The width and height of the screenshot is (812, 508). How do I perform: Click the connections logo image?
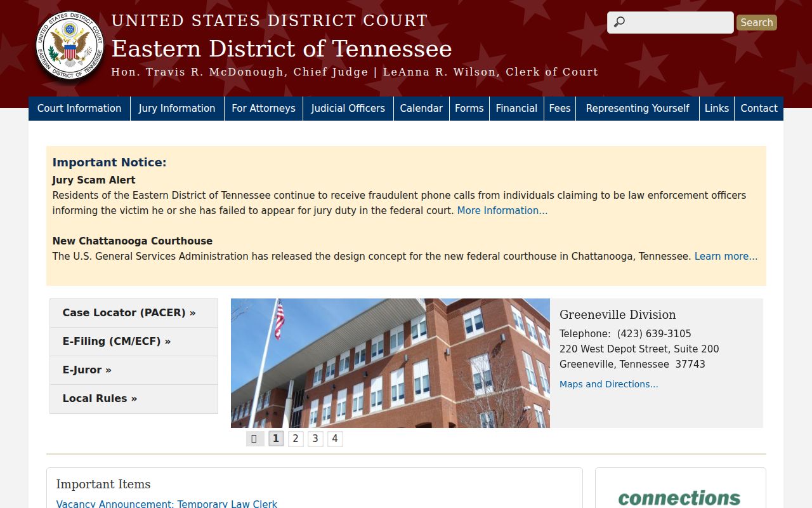(679, 497)
